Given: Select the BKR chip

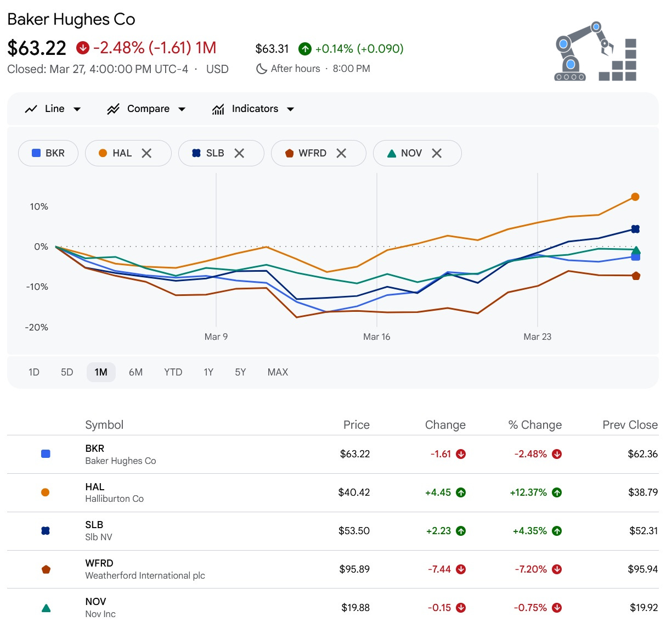Looking at the screenshot, I should click(x=48, y=153).
